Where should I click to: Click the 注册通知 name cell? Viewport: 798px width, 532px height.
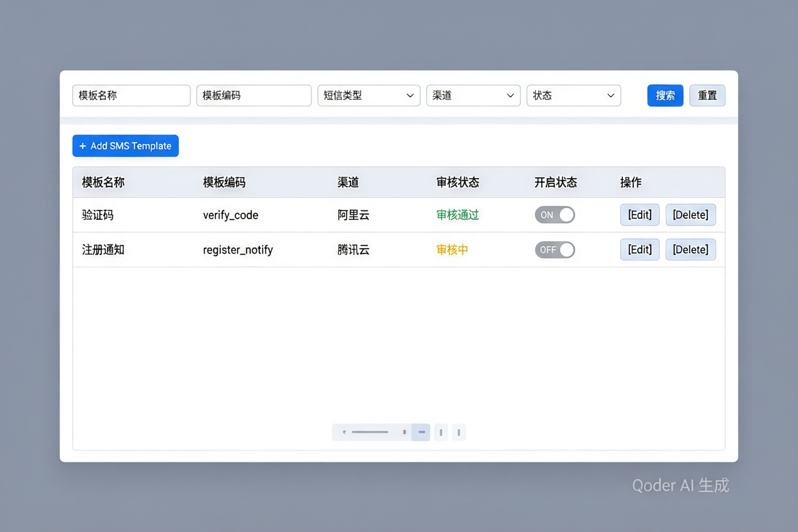pyautogui.click(x=103, y=250)
